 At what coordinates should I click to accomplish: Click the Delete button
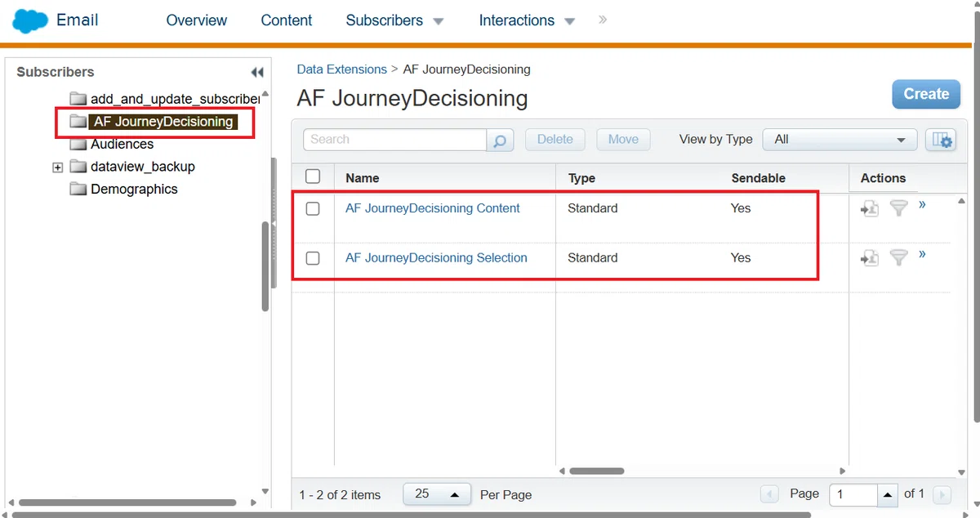[555, 140]
